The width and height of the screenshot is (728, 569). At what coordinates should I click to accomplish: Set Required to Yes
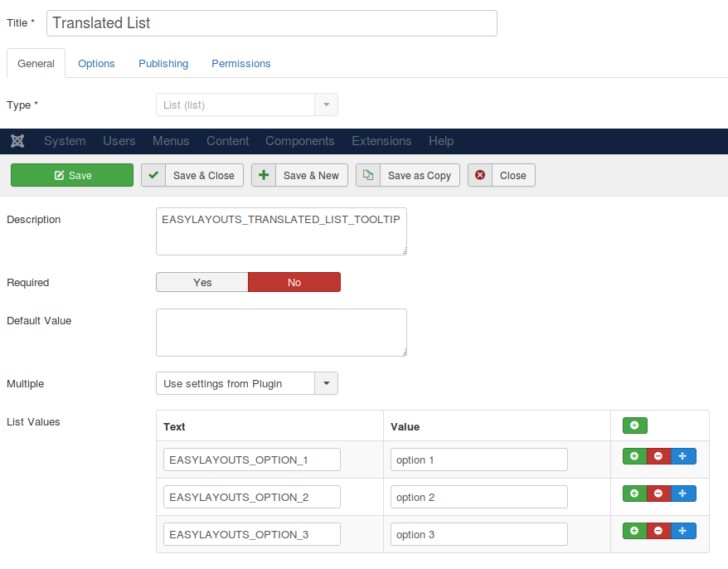[x=202, y=282]
